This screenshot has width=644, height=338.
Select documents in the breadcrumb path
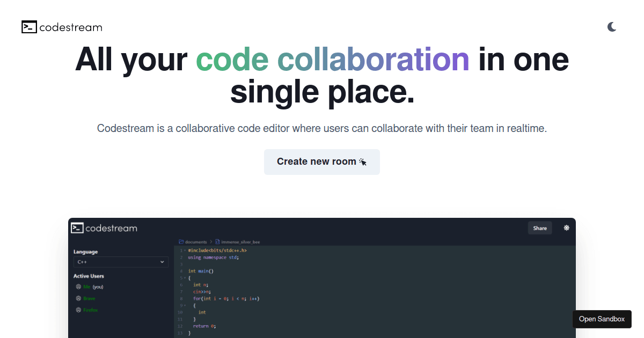195,241
